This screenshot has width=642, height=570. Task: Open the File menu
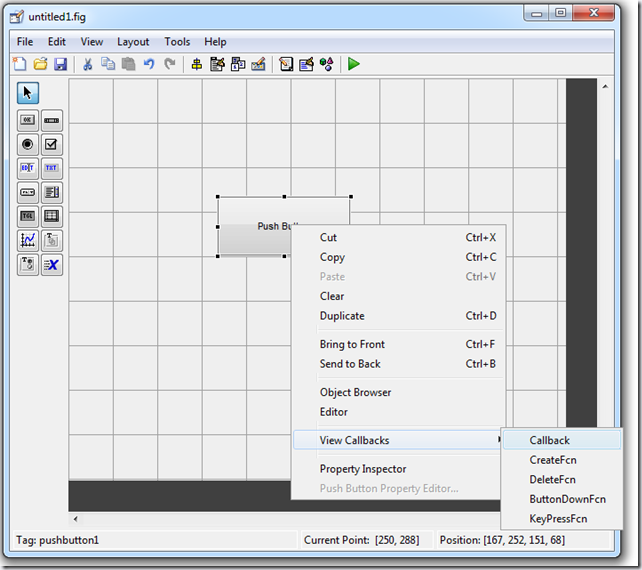tap(25, 42)
